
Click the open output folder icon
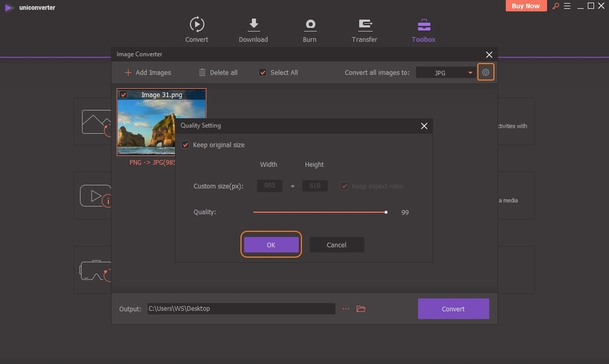[361, 309]
